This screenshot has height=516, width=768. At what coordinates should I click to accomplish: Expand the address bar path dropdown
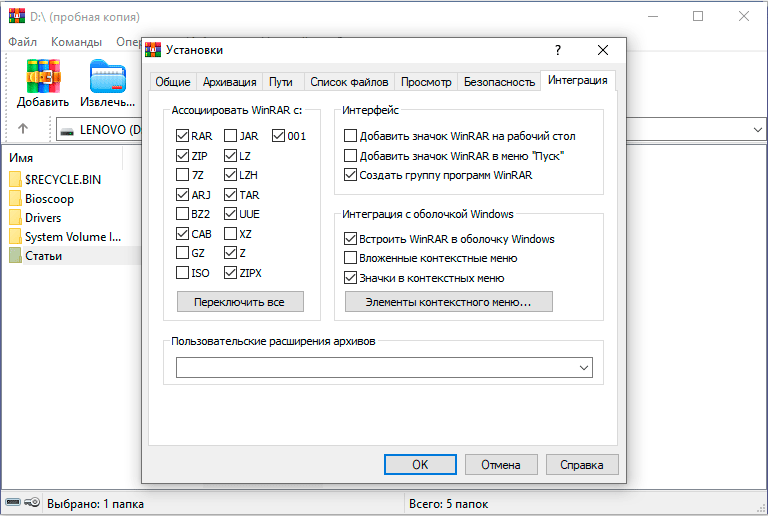point(757,130)
